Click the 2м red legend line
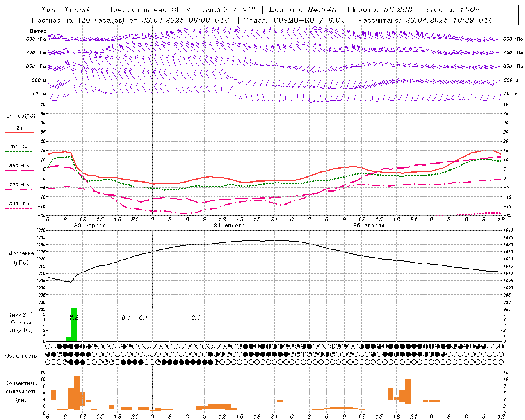This screenshot has height=420, width=525. click(x=19, y=132)
